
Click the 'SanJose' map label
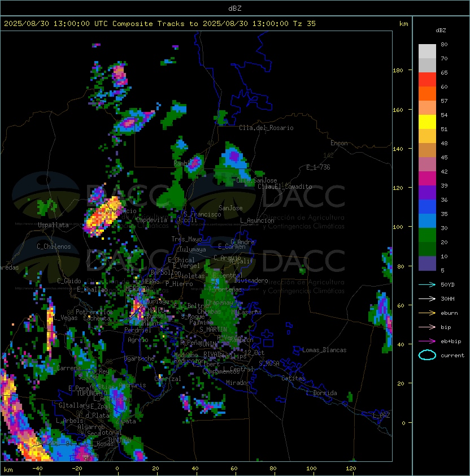230,208
